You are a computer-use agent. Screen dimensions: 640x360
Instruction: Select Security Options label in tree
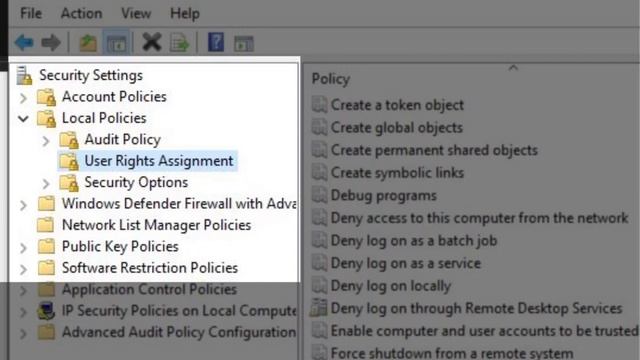136,182
